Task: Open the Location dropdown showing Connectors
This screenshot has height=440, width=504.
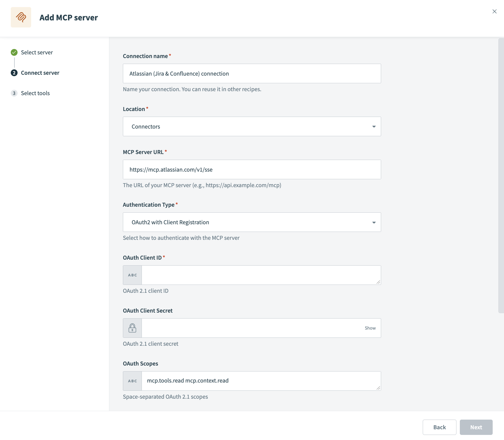Action: click(252, 126)
